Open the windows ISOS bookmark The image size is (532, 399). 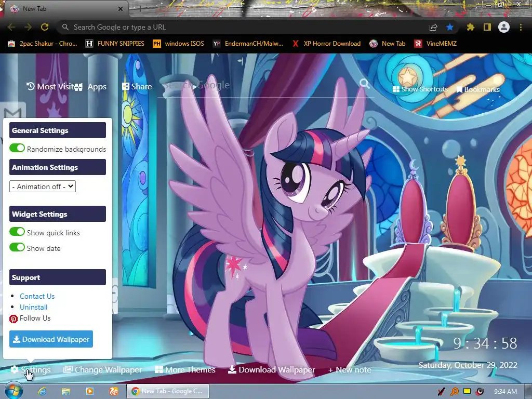click(179, 44)
